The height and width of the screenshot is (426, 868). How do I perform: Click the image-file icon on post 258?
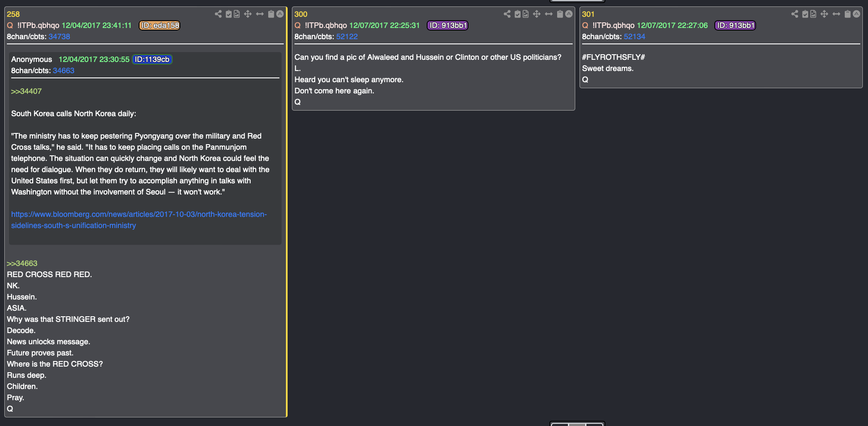[x=237, y=14]
